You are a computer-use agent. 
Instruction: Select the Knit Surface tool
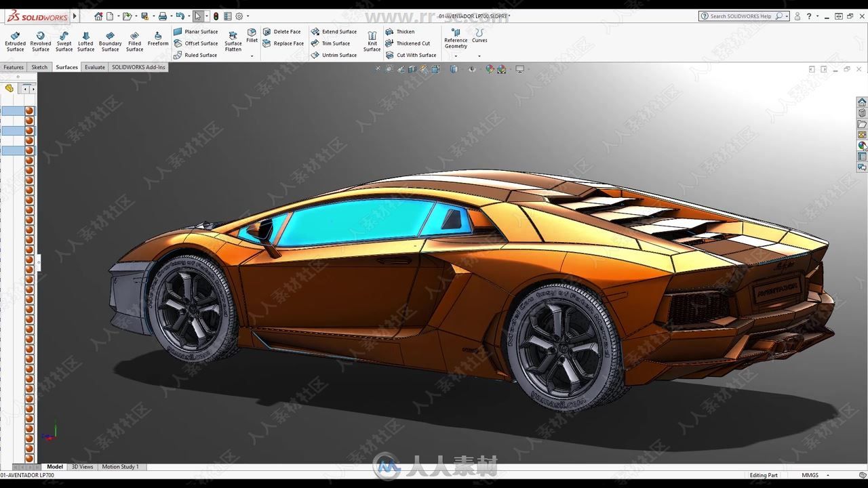[372, 41]
